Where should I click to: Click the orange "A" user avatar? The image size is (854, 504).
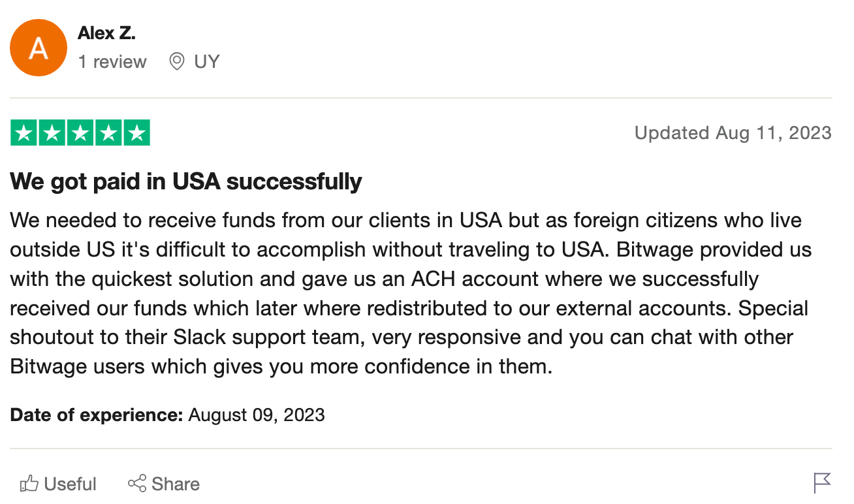pyautogui.click(x=39, y=48)
